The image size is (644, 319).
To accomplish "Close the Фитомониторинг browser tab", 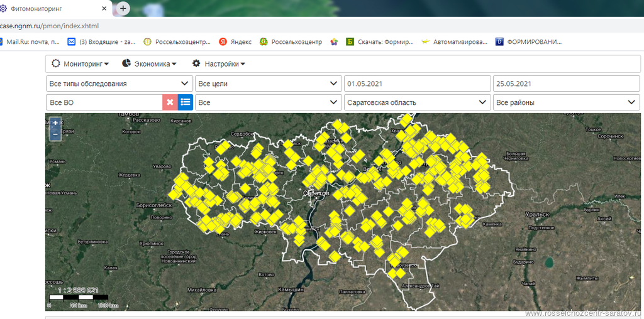I will [104, 8].
